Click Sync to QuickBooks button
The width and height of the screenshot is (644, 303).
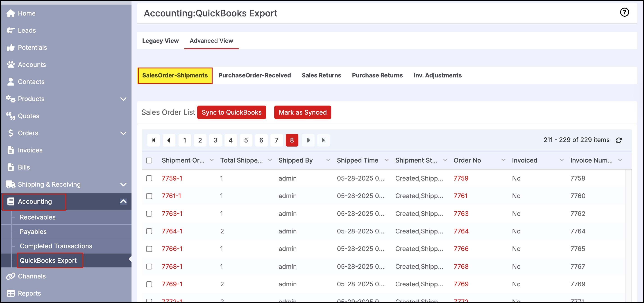click(231, 112)
